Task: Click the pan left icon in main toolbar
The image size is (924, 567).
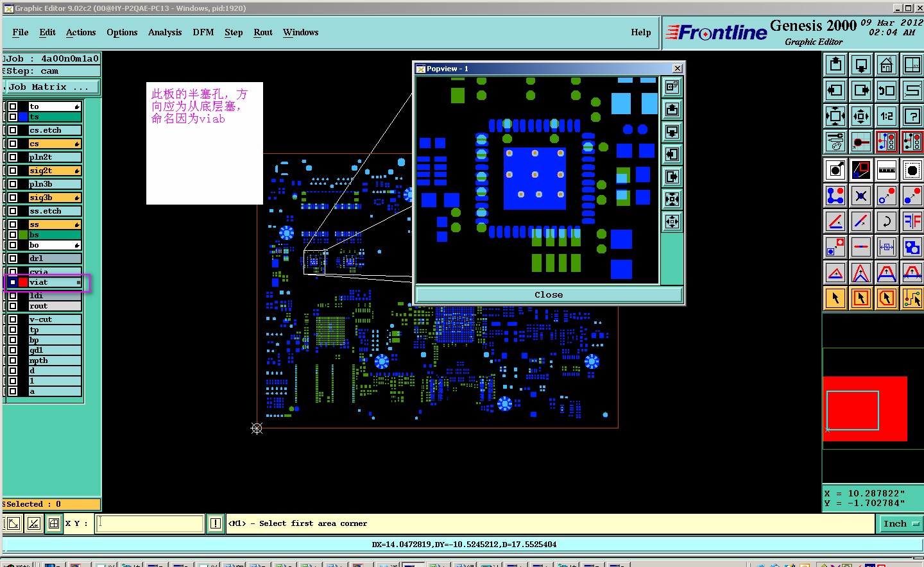Action: [835, 90]
